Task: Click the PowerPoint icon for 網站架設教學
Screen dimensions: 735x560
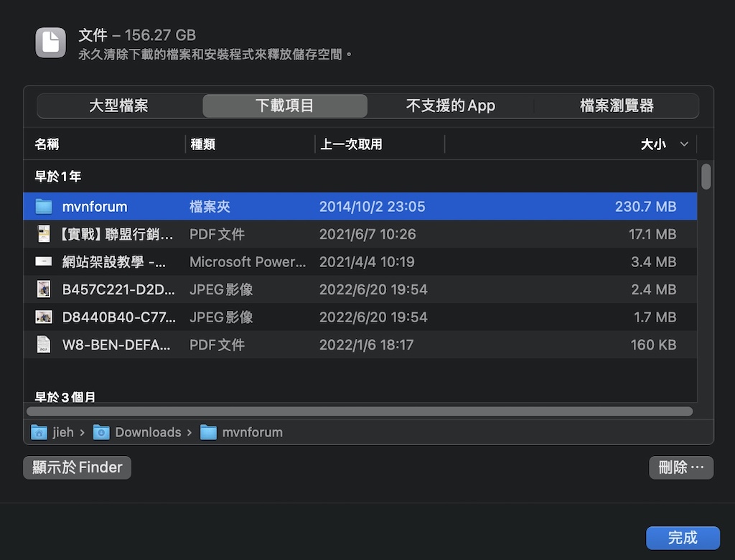Action: (x=44, y=262)
